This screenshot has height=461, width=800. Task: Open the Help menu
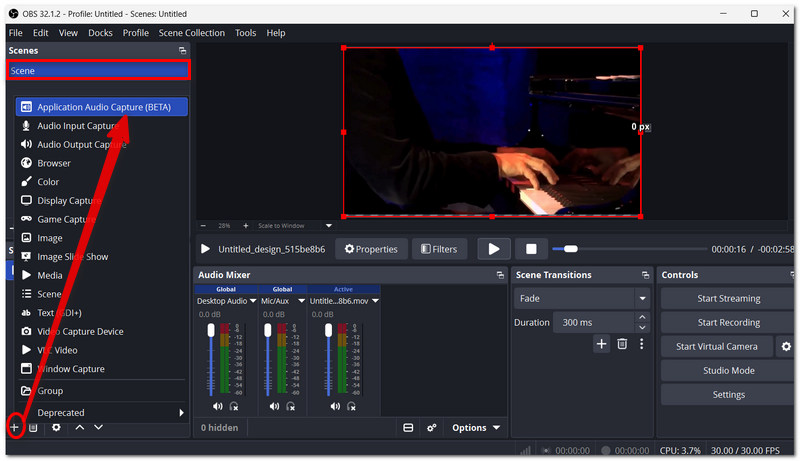point(276,33)
